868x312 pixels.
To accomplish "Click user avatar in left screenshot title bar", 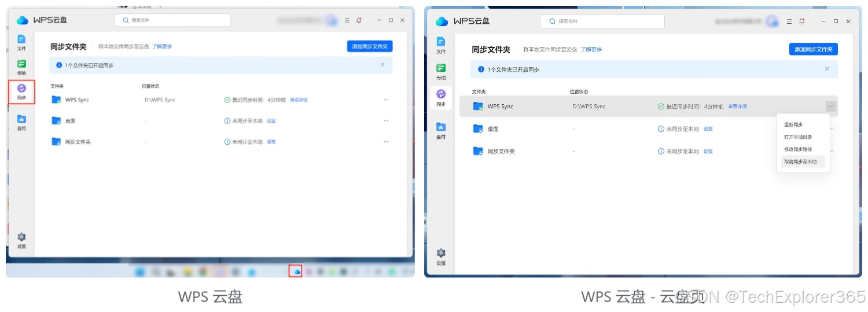I will 331,20.
